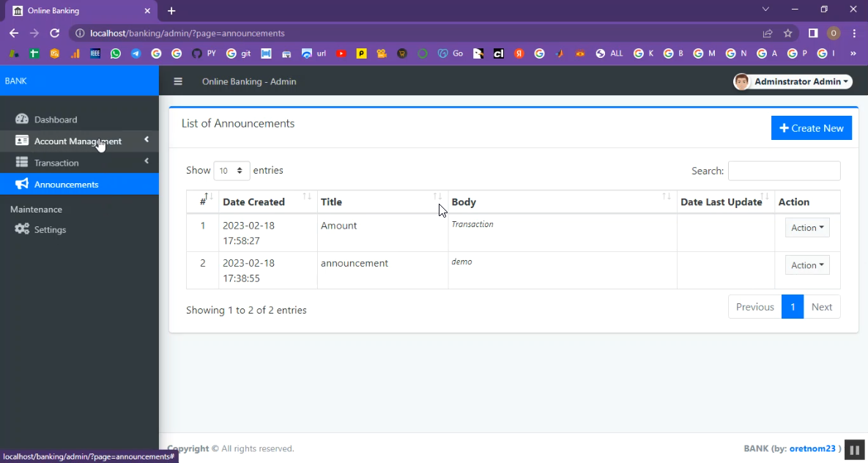Image resolution: width=868 pixels, height=463 pixels.
Task: Select Transaction in the sidebar
Action: click(79, 163)
